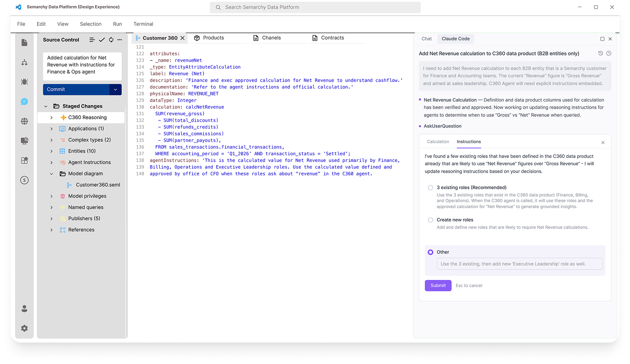This screenshot has height=364, width=630.
Task: Open the Extensions icon in activity bar
Action: [24, 160]
